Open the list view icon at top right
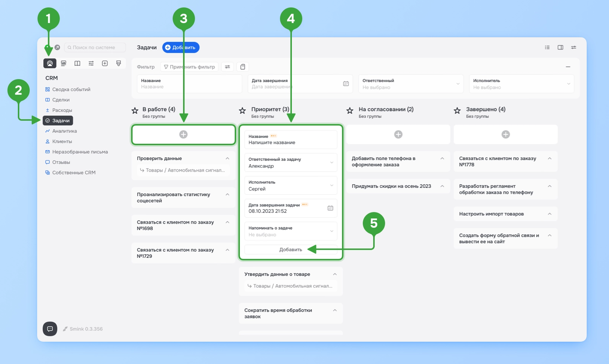The width and height of the screenshot is (609, 364). click(x=547, y=48)
